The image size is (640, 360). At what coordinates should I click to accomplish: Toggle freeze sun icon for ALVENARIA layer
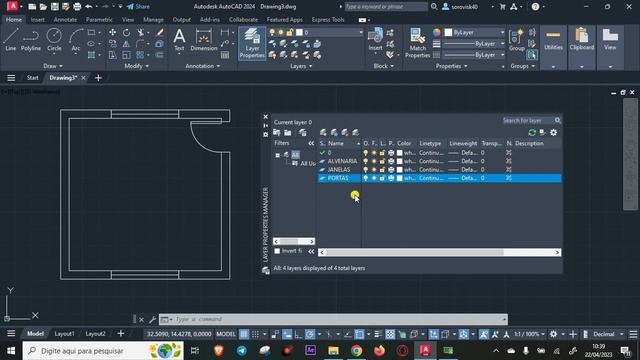click(374, 161)
